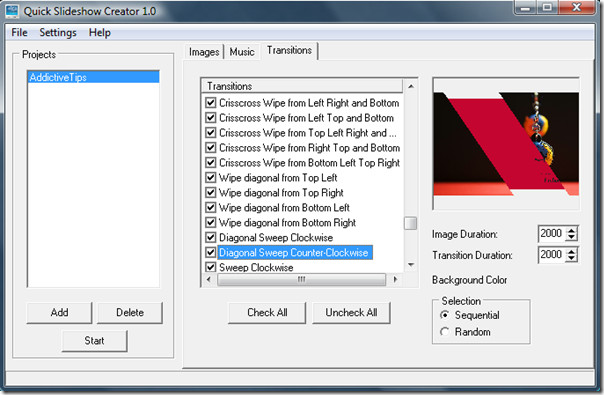This screenshot has width=604, height=395.
Task: Click the transitions list scroll down arrow
Action: tap(411, 265)
